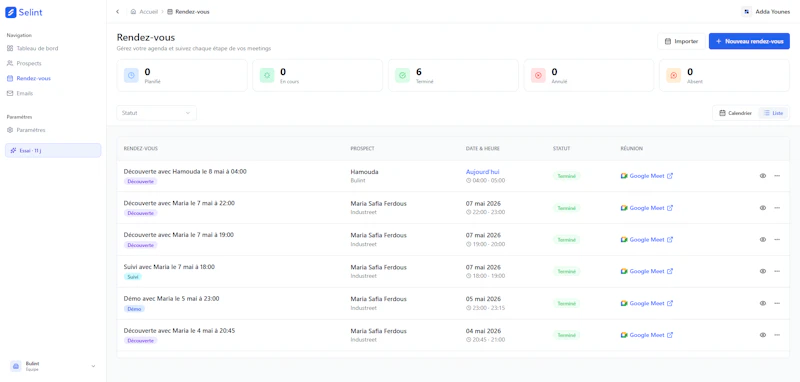Select Rendez-vous in sidebar navigation

coord(29,79)
